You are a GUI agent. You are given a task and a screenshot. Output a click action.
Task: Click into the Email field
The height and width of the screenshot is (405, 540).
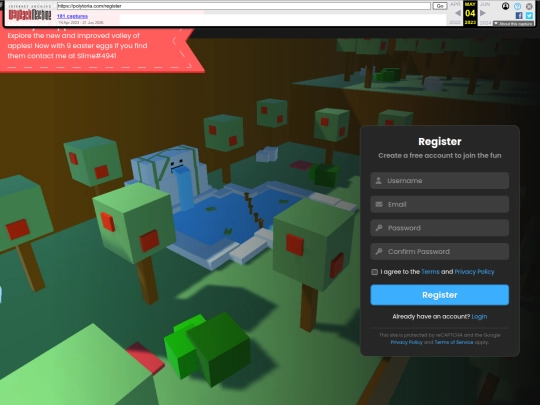click(x=439, y=204)
